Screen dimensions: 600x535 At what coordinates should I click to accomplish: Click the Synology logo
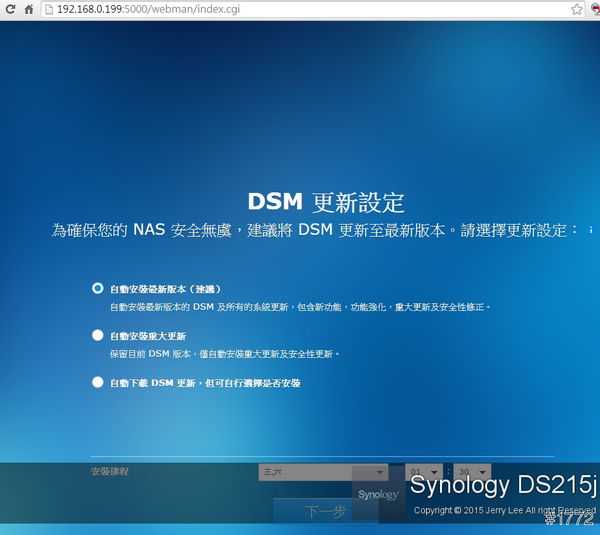tap(378, 495)
